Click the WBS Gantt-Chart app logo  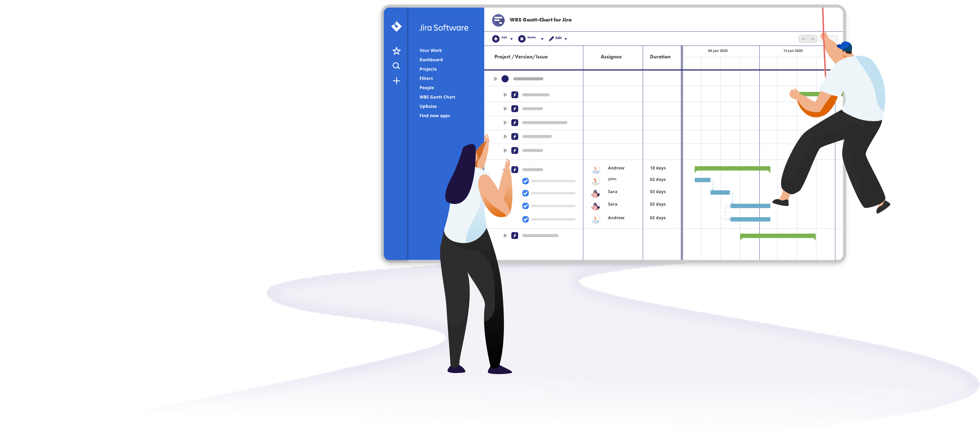[498, 20]
